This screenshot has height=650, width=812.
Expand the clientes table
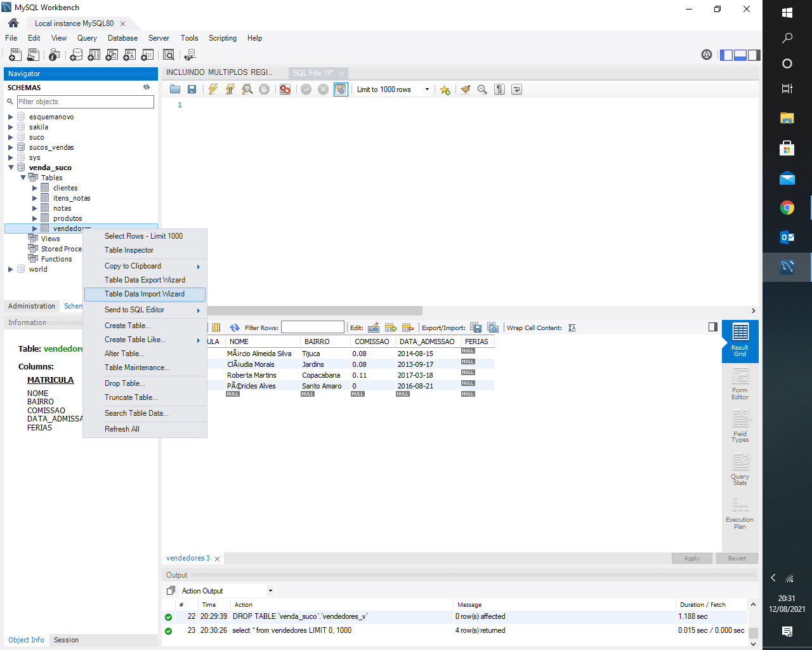(x=35, y=188)
